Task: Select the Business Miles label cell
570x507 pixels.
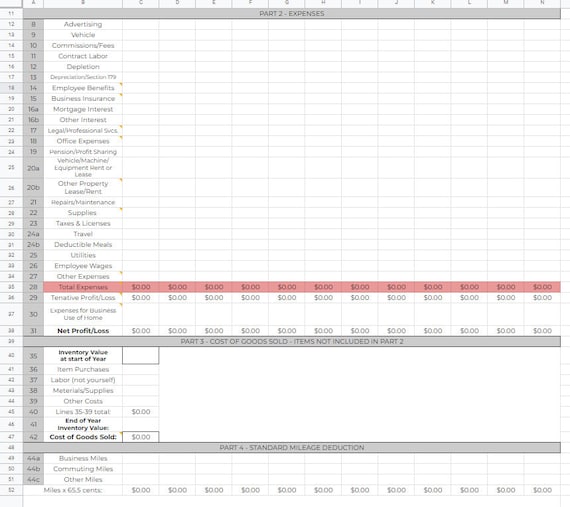Action: (83, 458)
